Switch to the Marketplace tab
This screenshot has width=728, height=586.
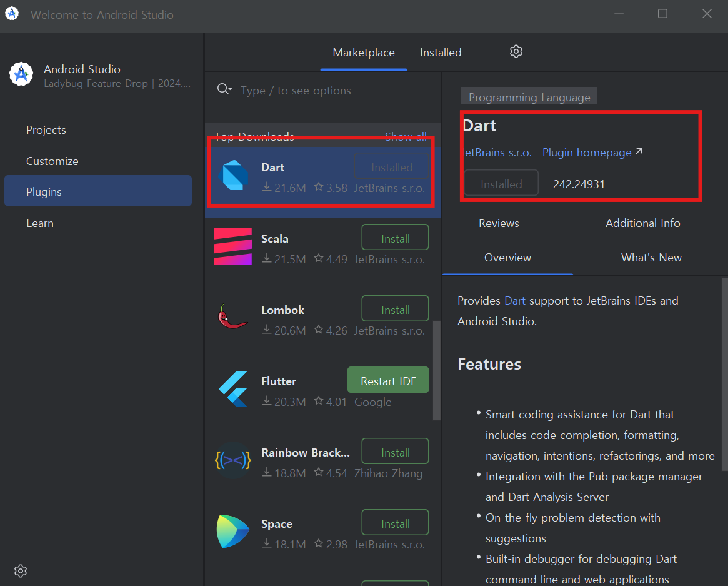pos(364,53)
